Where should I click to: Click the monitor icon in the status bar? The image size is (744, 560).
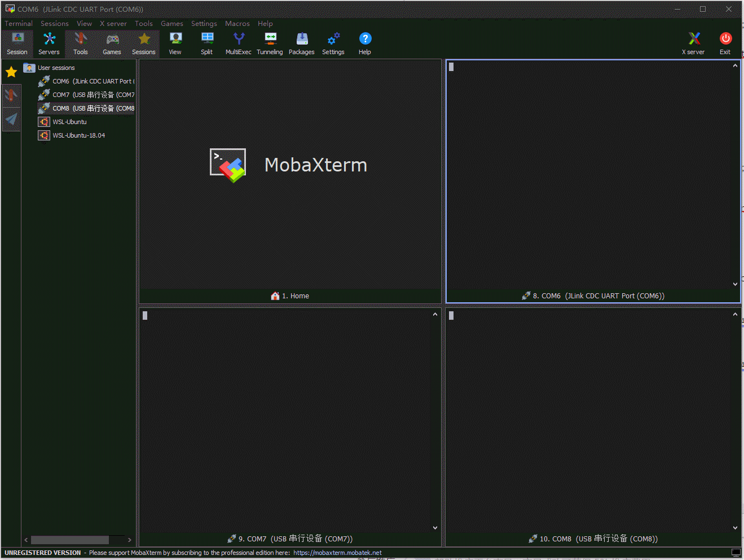736,553
